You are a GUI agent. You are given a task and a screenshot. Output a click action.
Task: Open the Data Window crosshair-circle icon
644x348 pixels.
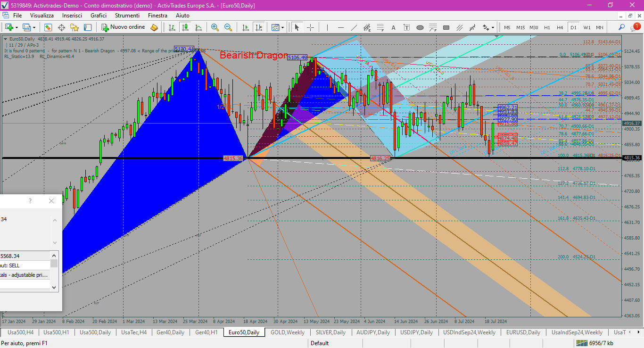[61, 27]
